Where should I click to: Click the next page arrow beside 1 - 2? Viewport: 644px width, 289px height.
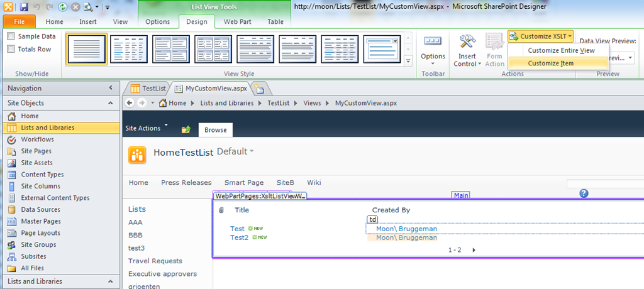click(x=474, y=250)
